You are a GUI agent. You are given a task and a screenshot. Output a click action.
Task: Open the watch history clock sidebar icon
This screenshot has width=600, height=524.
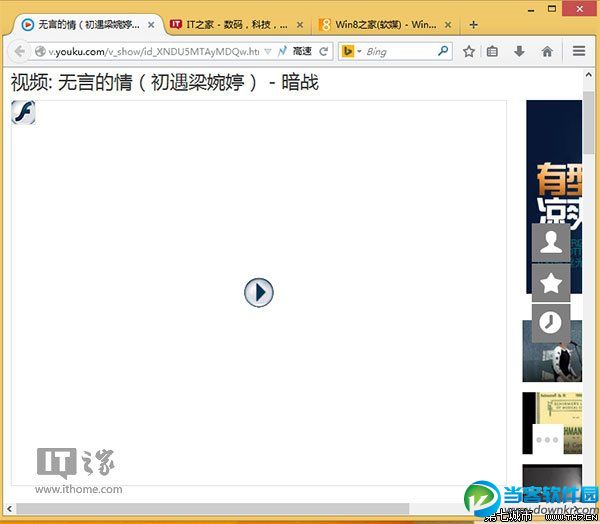tap(551, 323)
